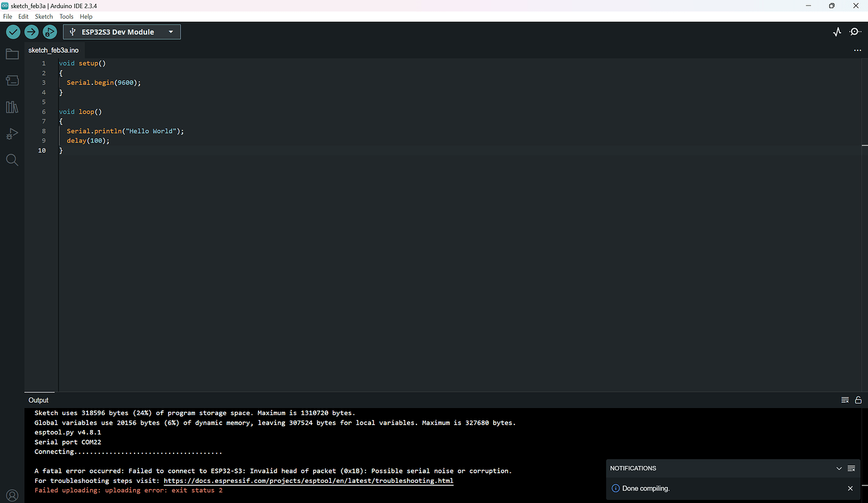Image resolution: width=868 pixels, height=503 pixels.
Task: Dismiss the Done compiling notification
Action: (x=850, y=488)
